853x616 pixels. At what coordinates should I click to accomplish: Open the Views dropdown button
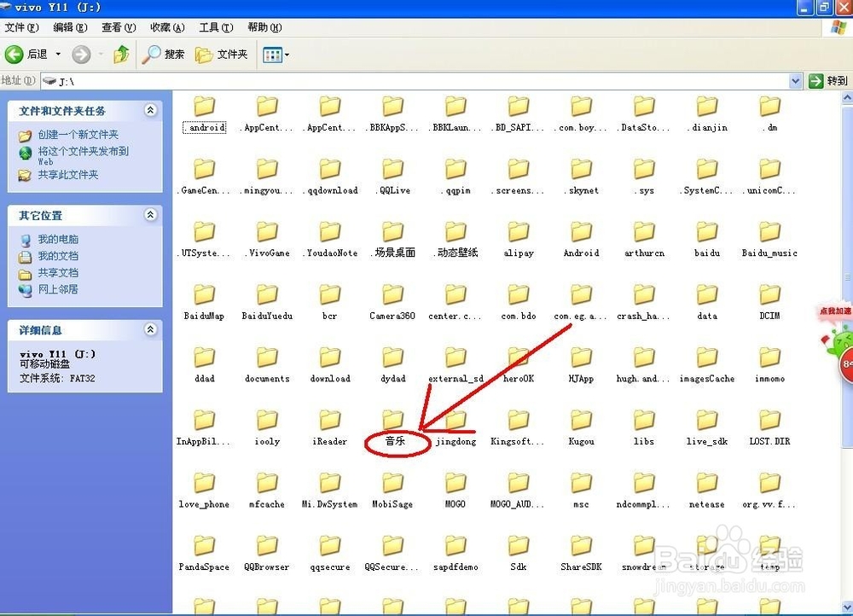click(x=276, y=55)
